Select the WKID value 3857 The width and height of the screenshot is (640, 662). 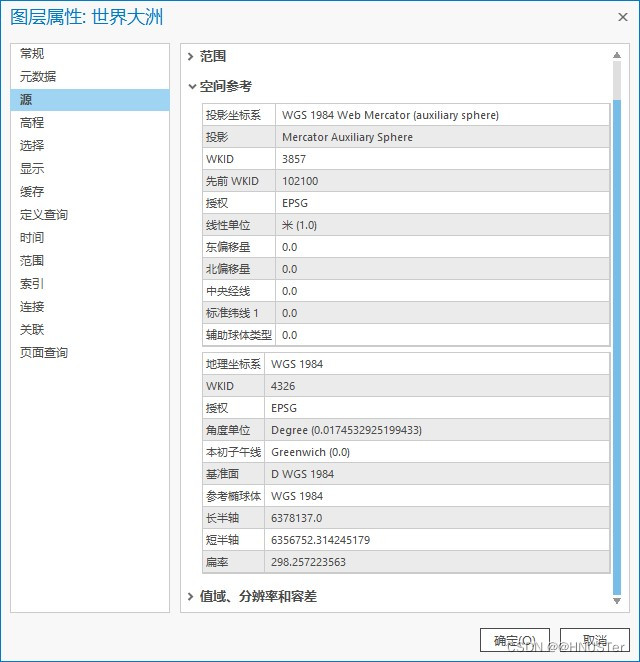pos(294,159)
